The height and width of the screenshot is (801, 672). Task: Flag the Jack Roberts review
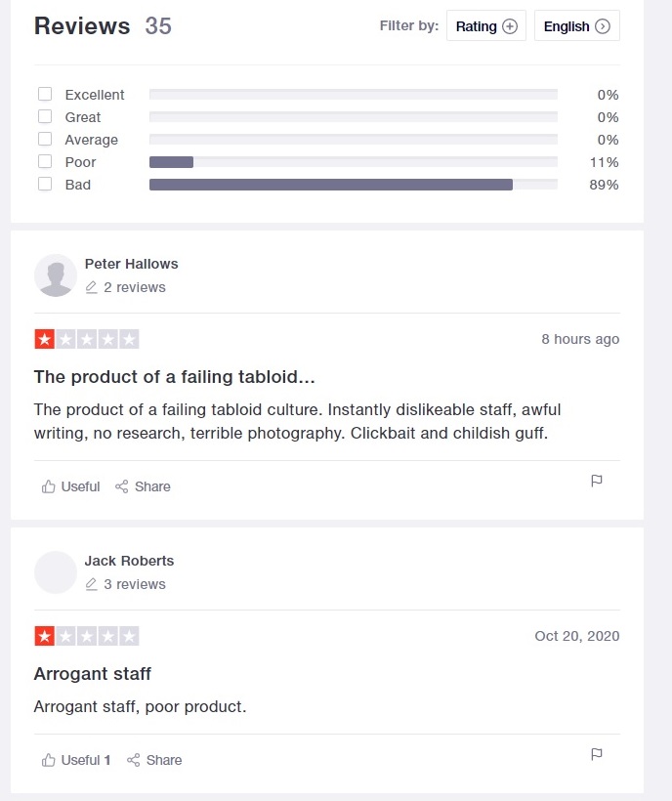click(x=597, y=754)
